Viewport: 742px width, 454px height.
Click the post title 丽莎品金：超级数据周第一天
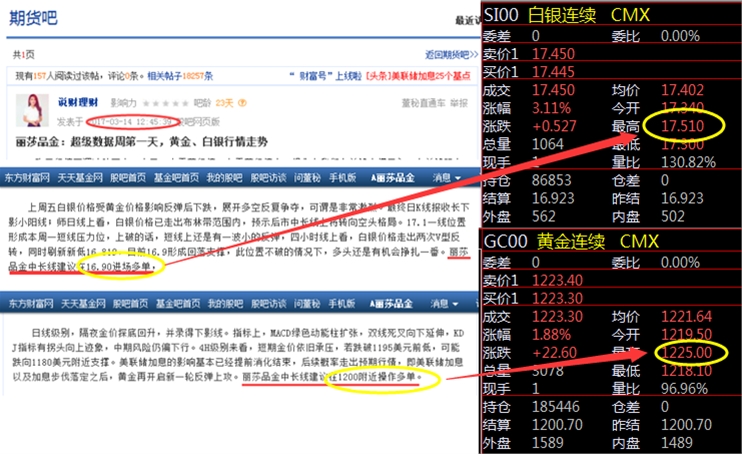point(141,142)
